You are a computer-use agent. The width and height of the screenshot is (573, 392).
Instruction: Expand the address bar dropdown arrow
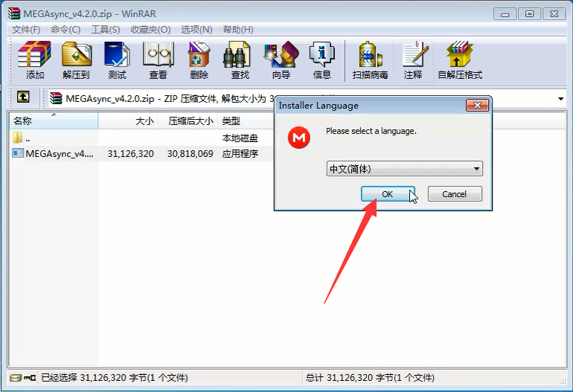[560, 99]
